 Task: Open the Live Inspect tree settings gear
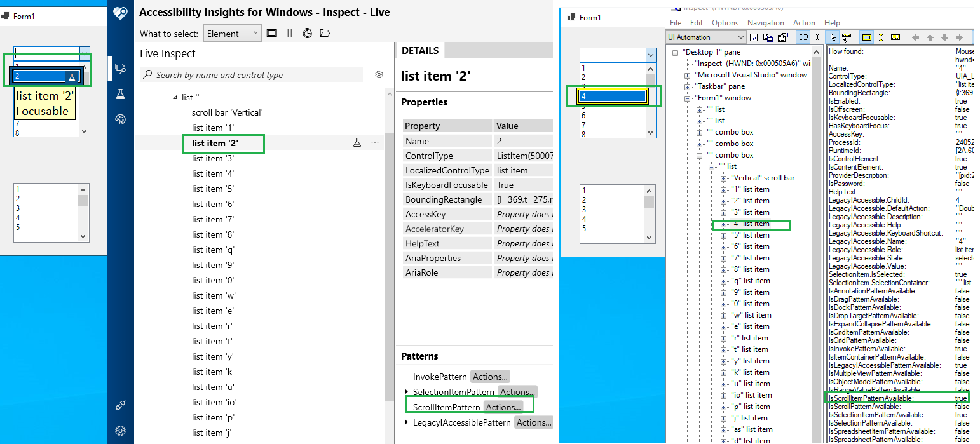tap(379, 74)
